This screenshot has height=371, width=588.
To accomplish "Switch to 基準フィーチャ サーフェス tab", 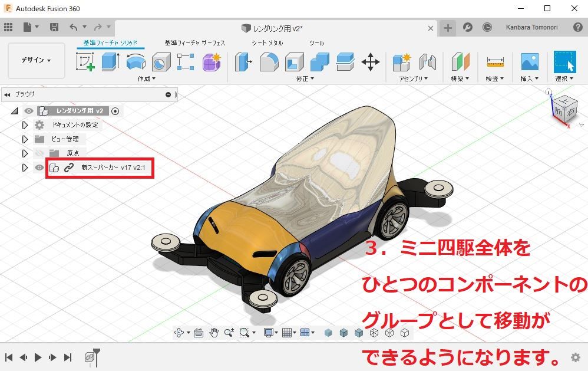I will 195,43.
